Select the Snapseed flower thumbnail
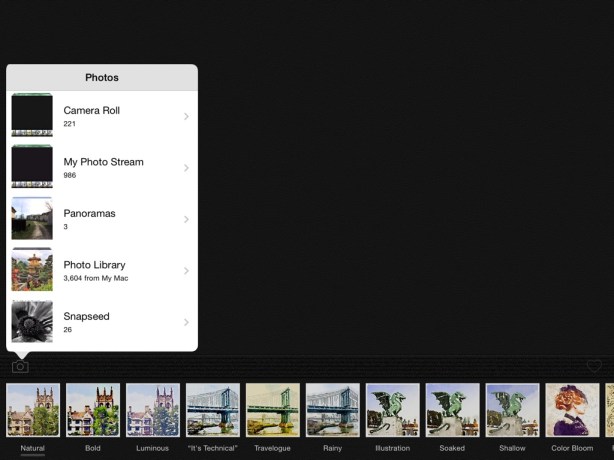This screenshot has height=460, width=614. coord(32,321)
